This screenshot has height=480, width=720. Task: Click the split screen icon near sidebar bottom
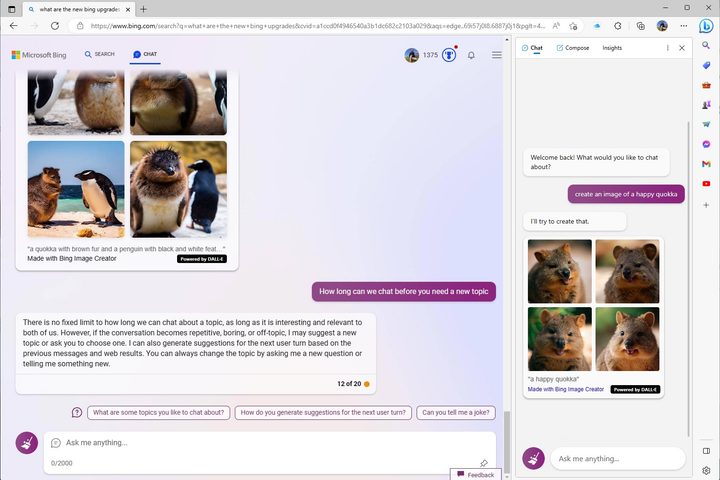click(706, 451)
